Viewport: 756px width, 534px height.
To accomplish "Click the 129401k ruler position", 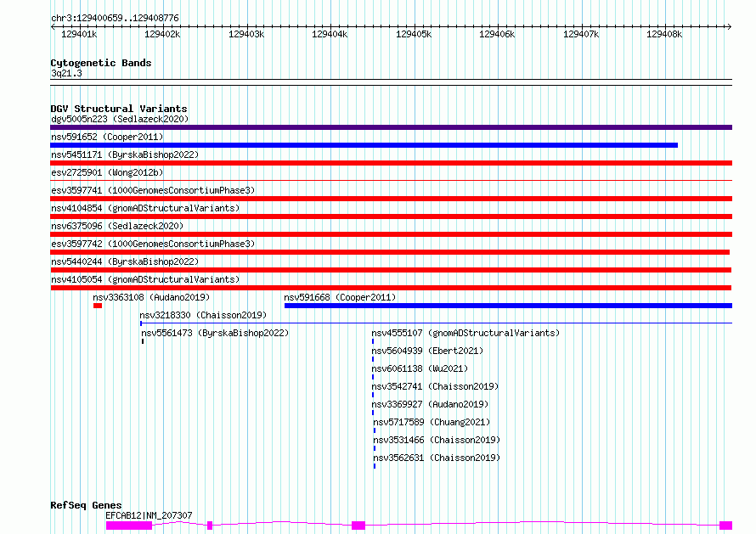I will 79,34.
